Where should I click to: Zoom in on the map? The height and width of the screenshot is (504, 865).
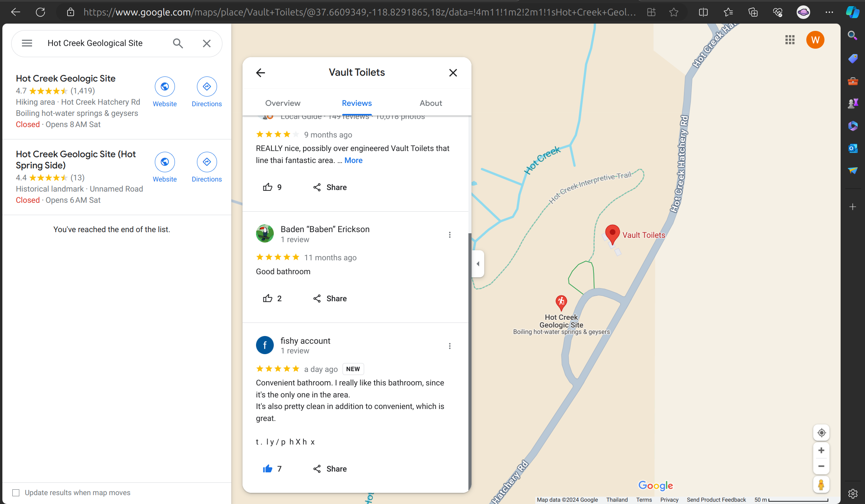[x=821, y=450]
